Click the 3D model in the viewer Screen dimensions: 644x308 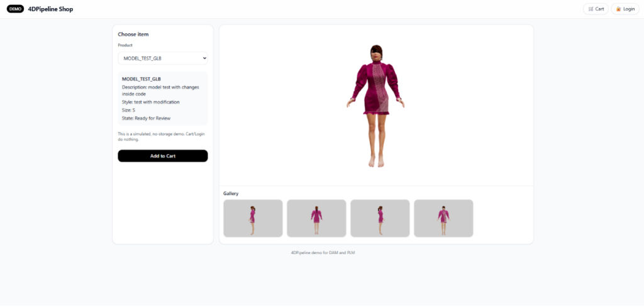[x=376, y=106]
